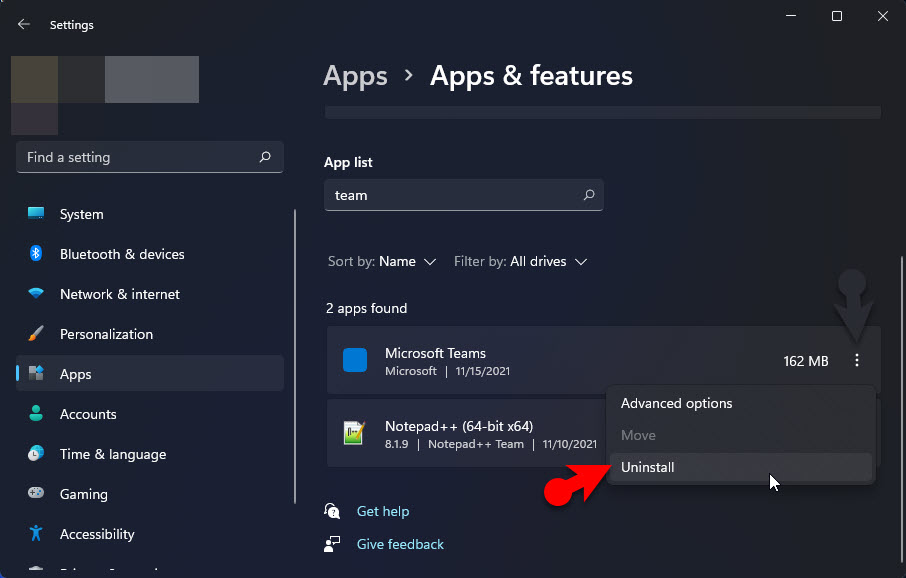Open the Network & internet wifi icon
906x578 pixels.
click(36, 293)
